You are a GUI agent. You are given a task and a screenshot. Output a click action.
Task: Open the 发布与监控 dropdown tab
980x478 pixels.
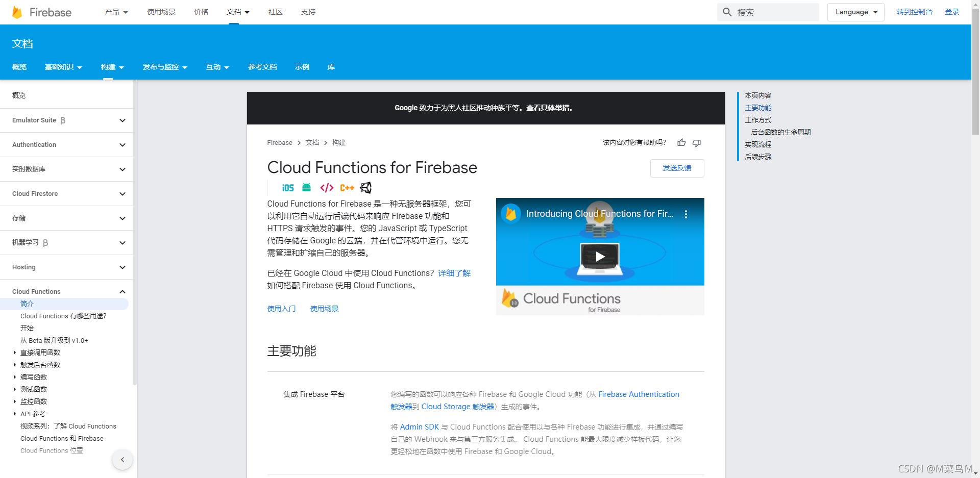point(165,67)
